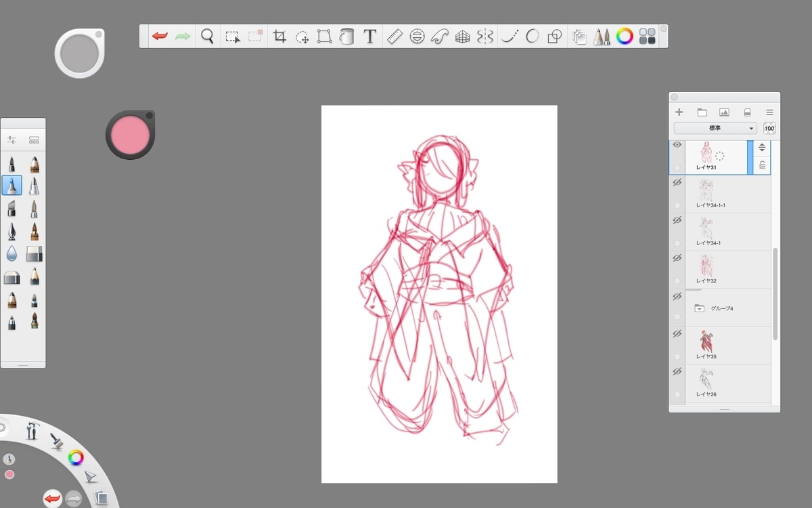Choose the fountain ink pen nib brush

(12, 231)
